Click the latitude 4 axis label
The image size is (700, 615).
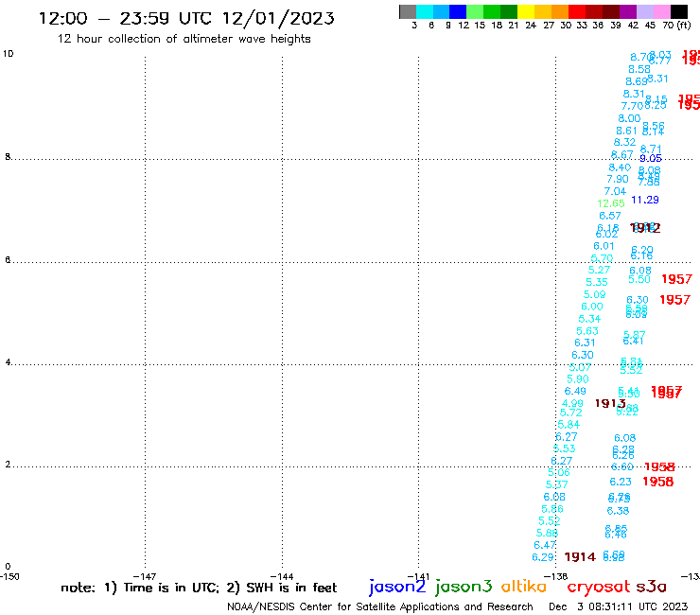[8, 362]
